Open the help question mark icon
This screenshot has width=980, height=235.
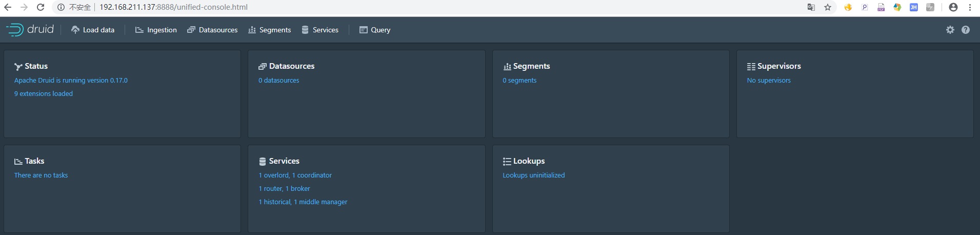966,30
